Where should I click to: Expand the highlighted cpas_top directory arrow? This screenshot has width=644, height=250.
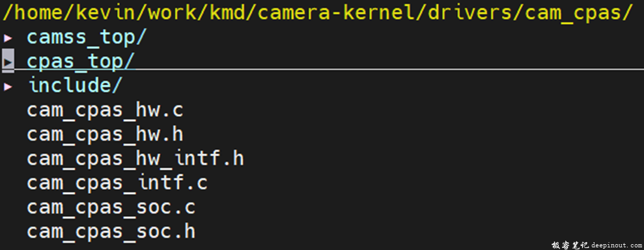click(8, 62)
